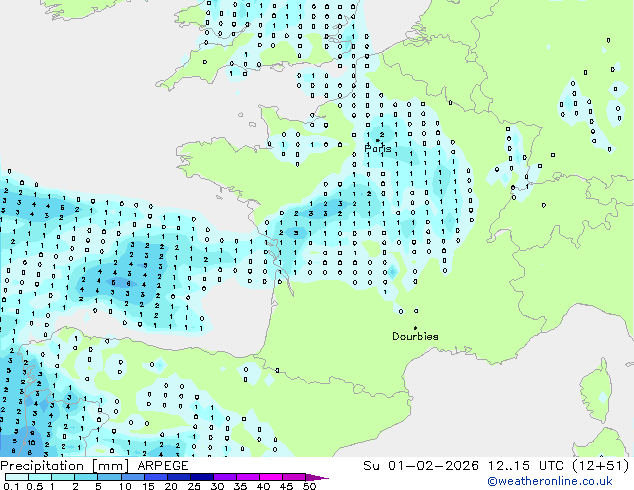Pick the 0.1–0.5 mm lightest cyan legend swatch
634x490 pixels.
click(17, 477)
